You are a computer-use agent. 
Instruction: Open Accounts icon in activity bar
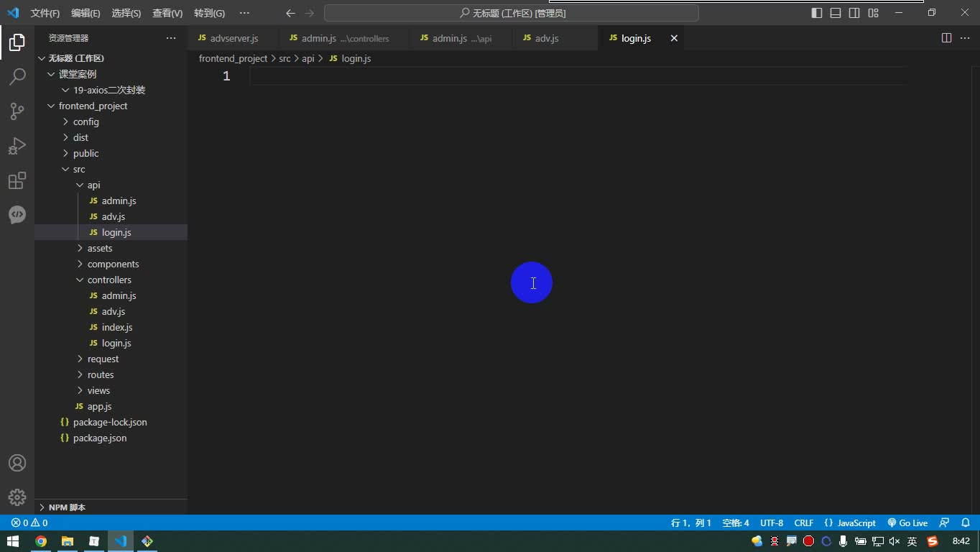click(17, 463)
